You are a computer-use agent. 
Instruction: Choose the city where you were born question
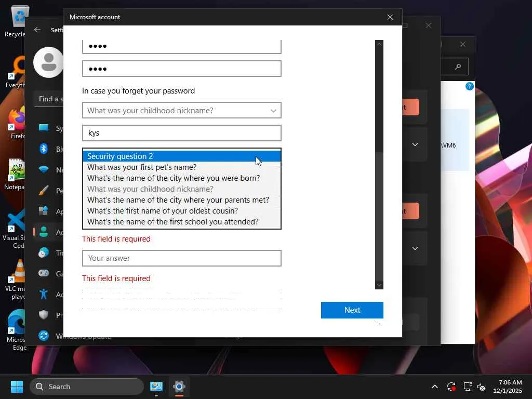click(181, 178)
